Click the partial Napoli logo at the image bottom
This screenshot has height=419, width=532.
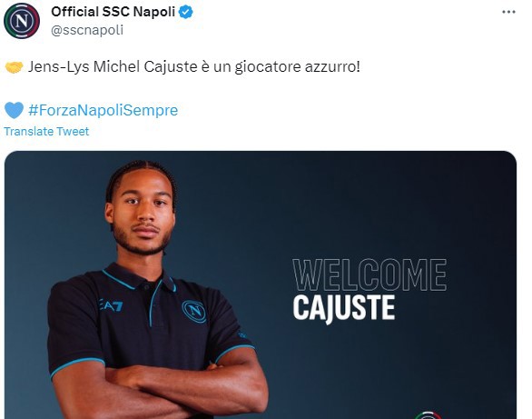tap(428, 415)
